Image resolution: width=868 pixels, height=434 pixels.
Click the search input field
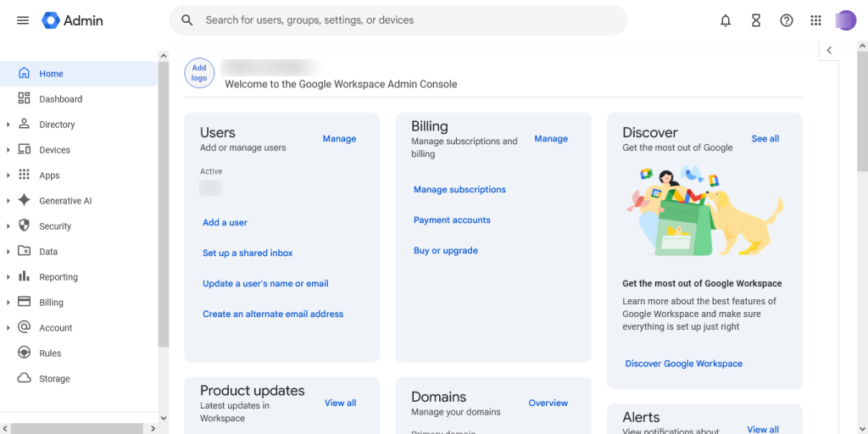(407, 20)
